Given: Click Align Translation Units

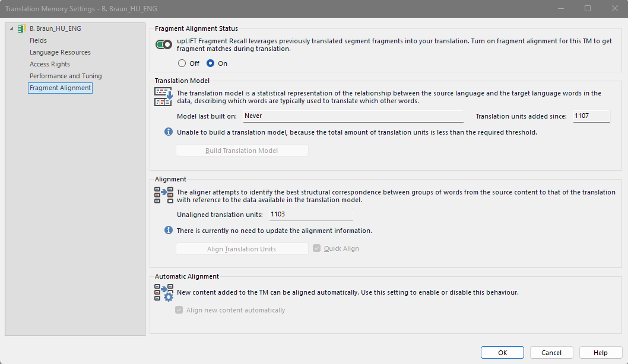Looking at the screenshot, I should click(x=242, y=248).
